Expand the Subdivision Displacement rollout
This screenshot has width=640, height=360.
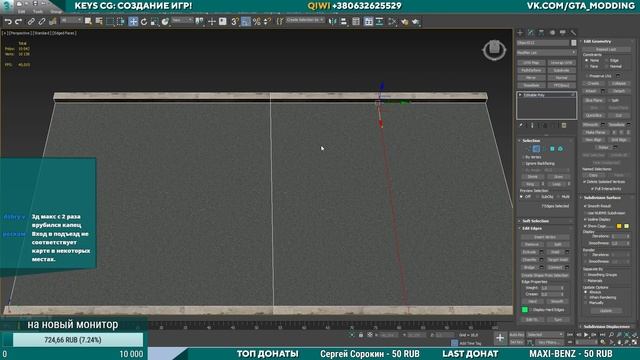click(607, 327)
